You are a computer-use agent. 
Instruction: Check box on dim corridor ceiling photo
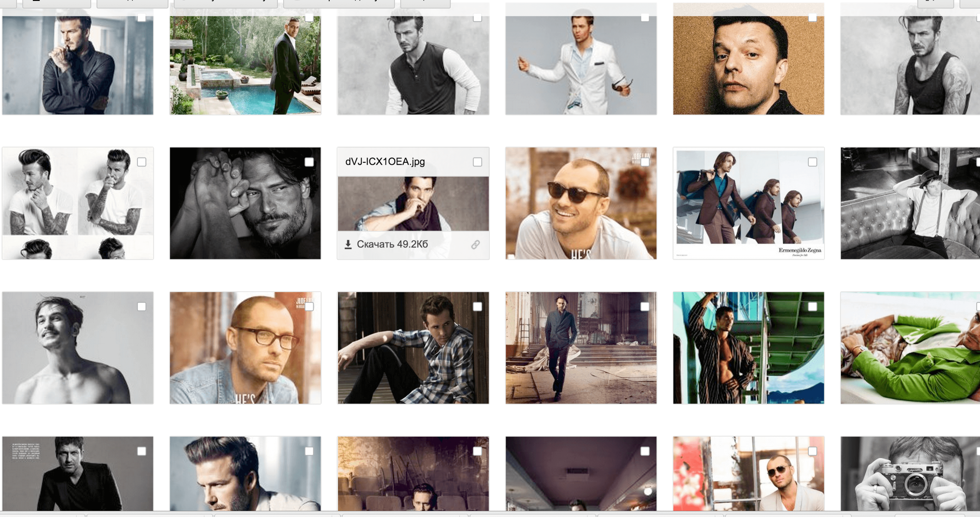click(645, 451)
